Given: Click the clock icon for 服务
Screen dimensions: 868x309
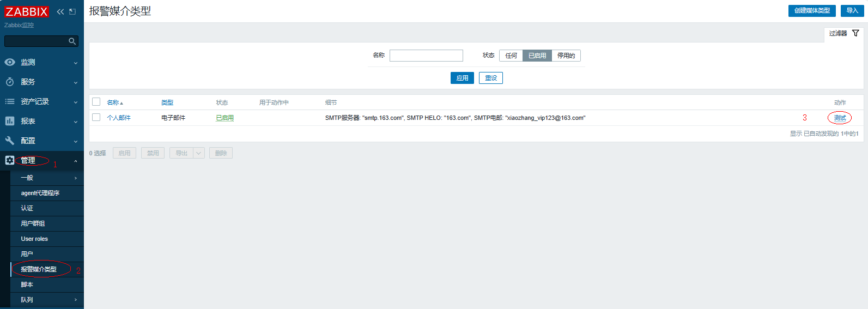Looking at the screenshot, I should (10, 82).
